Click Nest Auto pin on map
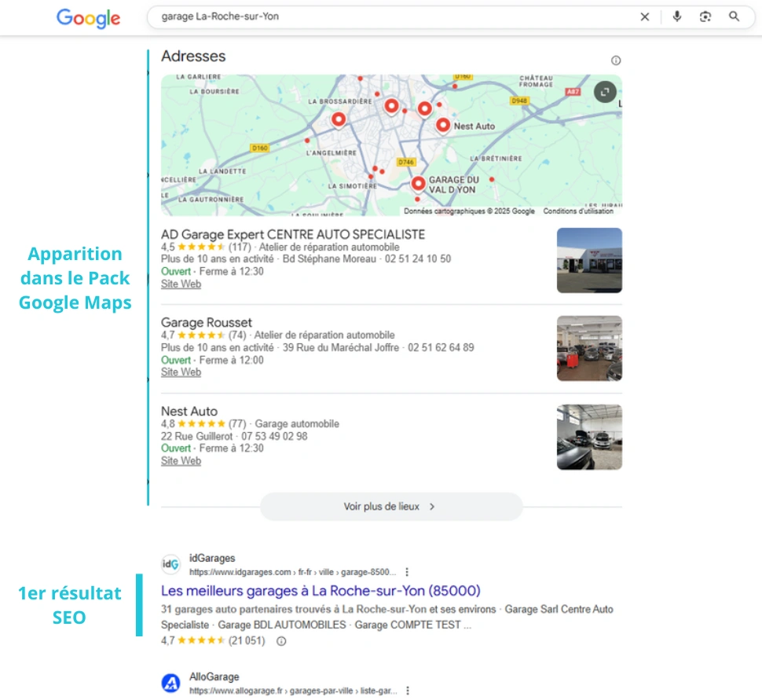This screenshot has height=700, width=762. (443, 126)
